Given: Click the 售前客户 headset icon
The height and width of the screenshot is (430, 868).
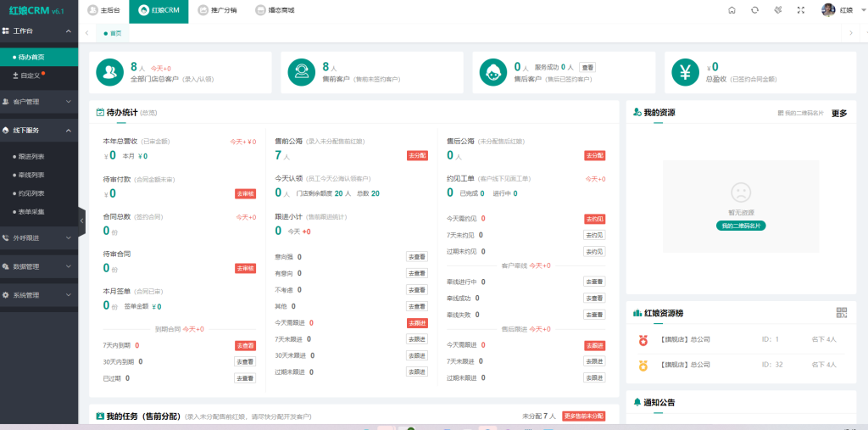Looking at the screenshot, I should click(x=301, y=72).
